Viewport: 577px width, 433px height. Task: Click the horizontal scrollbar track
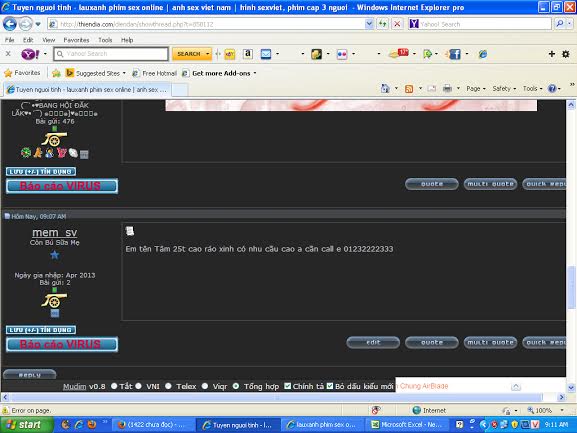pos(276,397)
